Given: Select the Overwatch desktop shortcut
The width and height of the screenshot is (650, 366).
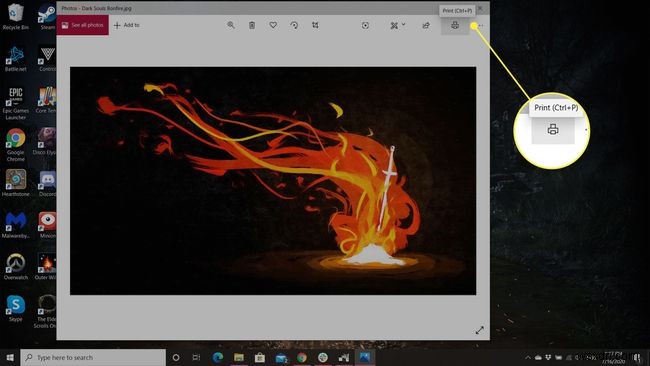Looking at the screenshot, I should tap(16, 267).
